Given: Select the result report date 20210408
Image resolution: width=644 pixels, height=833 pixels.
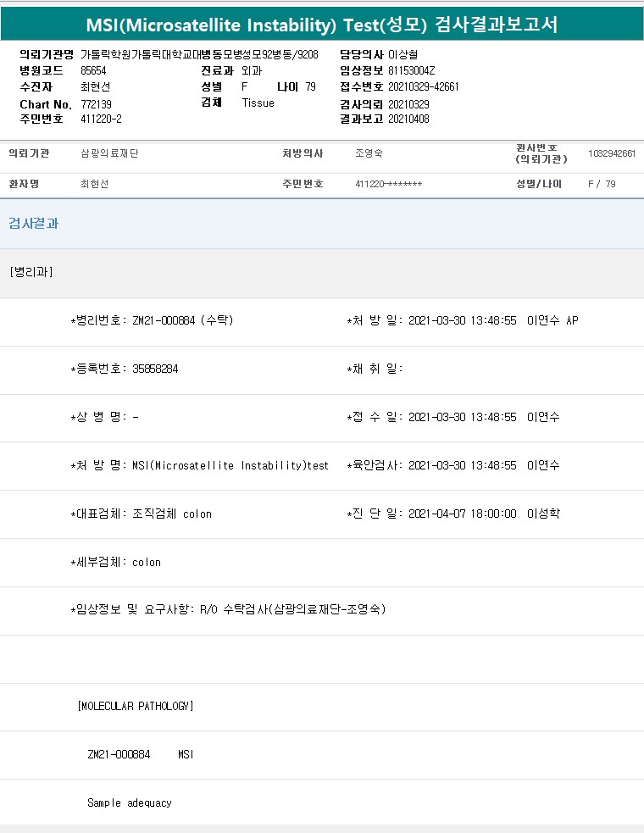Looking at the screenshot, I should coord(408,119).
